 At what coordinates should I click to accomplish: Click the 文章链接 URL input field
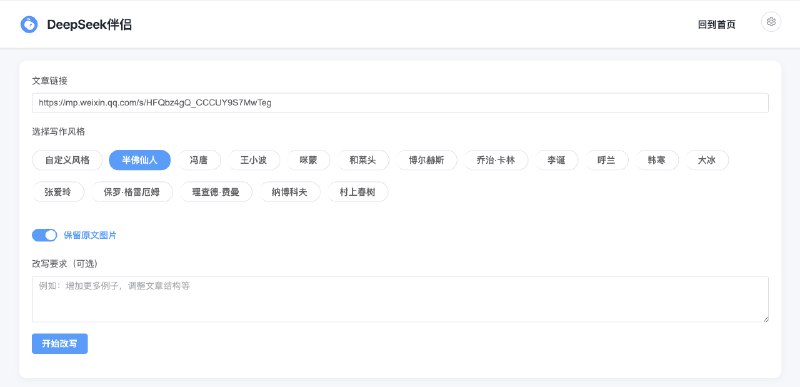pyautogui.click(x=400, y=103)
